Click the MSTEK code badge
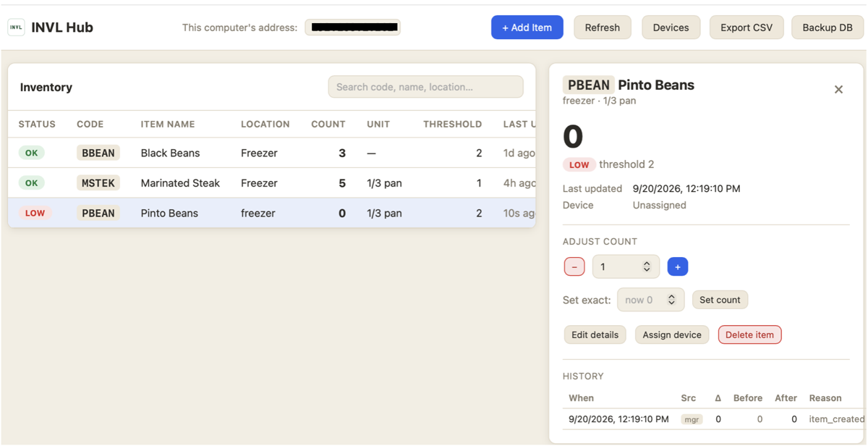 (x=98, y=183)
